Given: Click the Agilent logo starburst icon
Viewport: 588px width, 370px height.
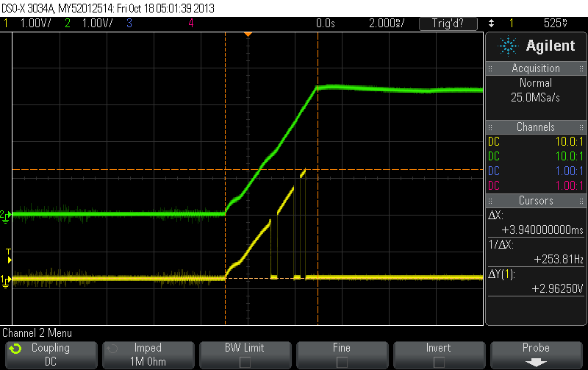Looking at the screenshot, I should 508,46.
